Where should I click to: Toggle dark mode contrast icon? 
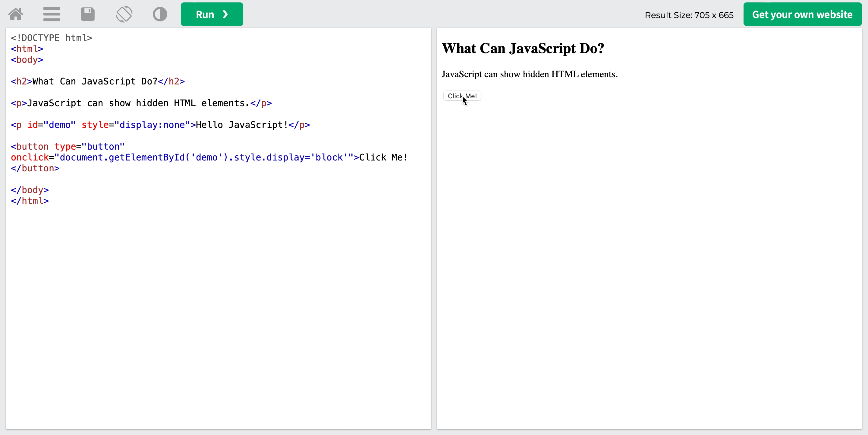pos(160,14)
